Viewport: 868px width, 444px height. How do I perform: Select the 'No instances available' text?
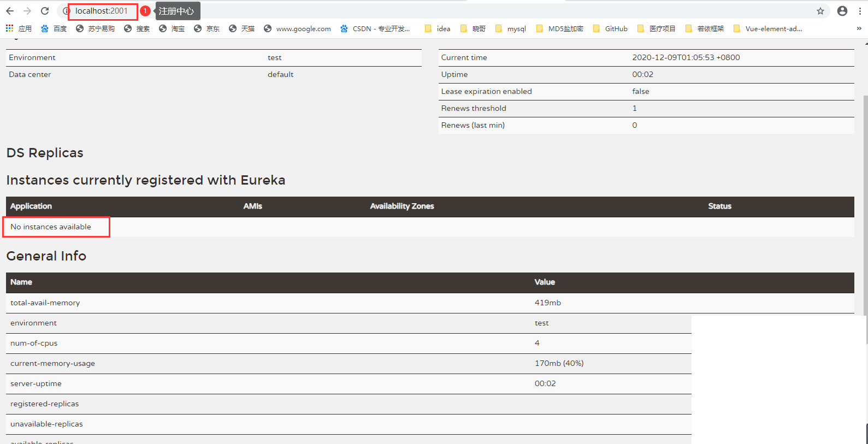pos(51,227)
